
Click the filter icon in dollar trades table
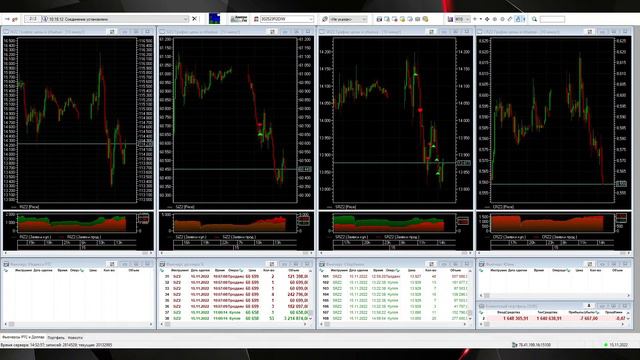tap(162, 270)
